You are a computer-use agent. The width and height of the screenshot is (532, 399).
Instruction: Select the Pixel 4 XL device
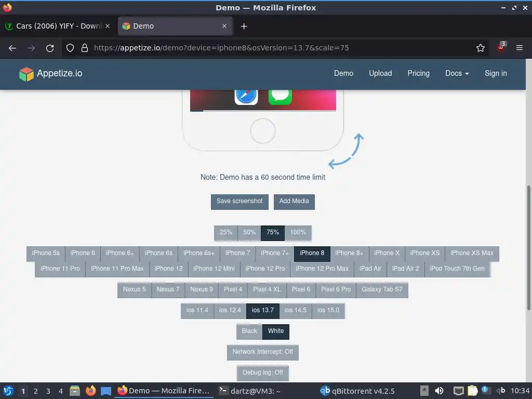coord(267,290)
